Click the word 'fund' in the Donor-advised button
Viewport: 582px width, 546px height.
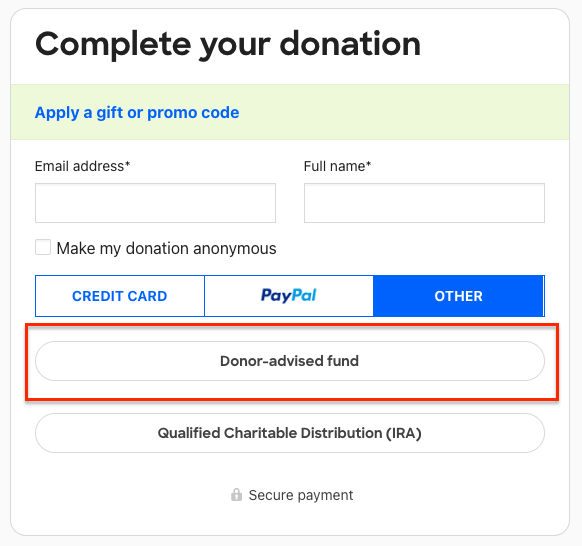(x=343, y=361)
